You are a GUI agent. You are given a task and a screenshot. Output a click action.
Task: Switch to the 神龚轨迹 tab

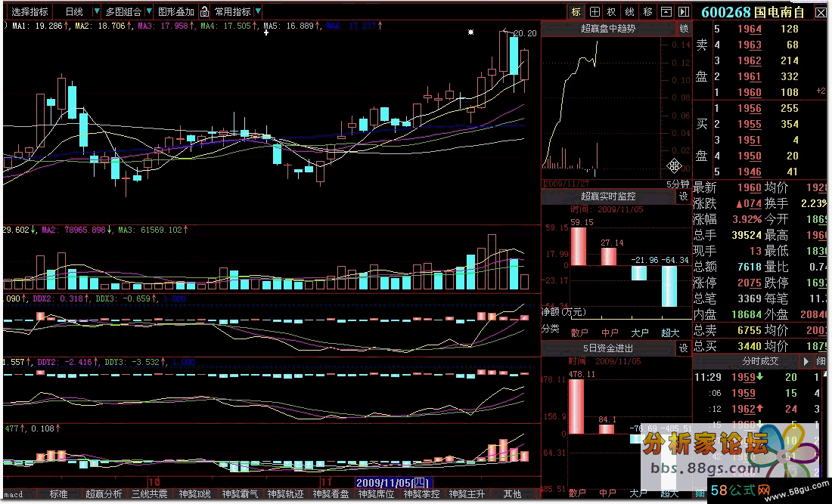[285, 494]
